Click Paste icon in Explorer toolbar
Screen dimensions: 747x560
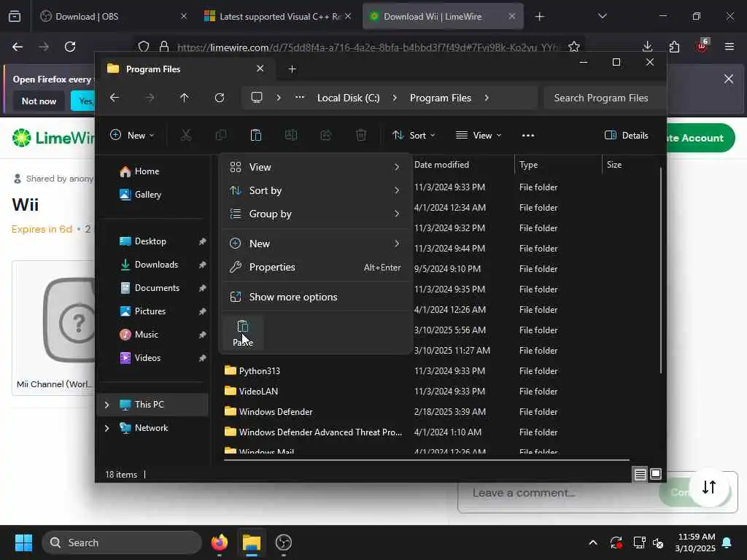coord(256,135)
